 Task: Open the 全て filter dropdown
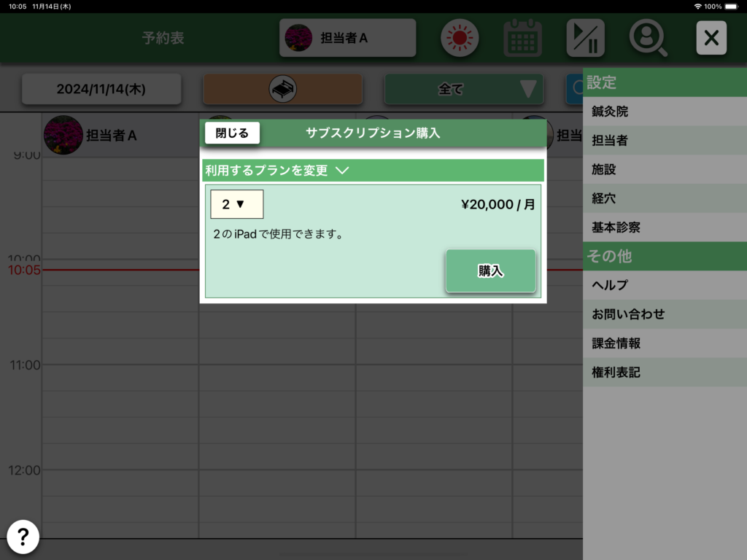[464, 89]
